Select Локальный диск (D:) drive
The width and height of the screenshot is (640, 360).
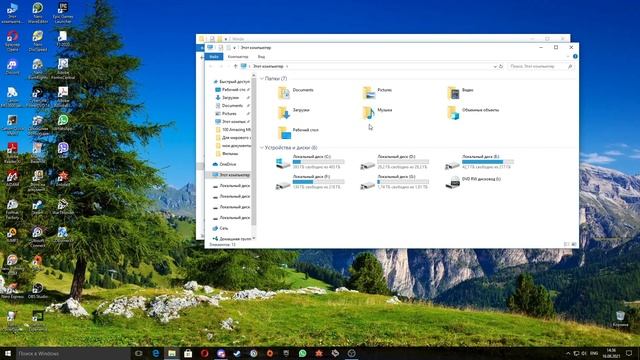[394, 162]
